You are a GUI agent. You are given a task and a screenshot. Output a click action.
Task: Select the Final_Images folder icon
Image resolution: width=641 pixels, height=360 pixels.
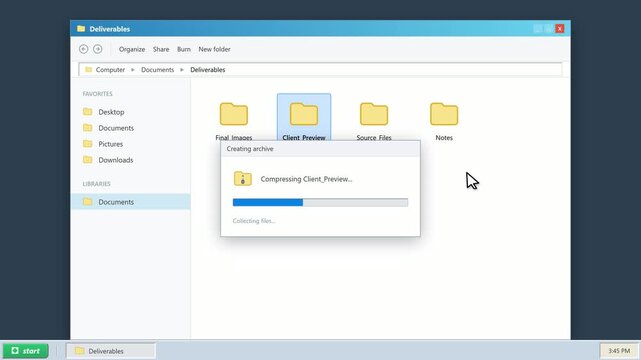point(234,114)
